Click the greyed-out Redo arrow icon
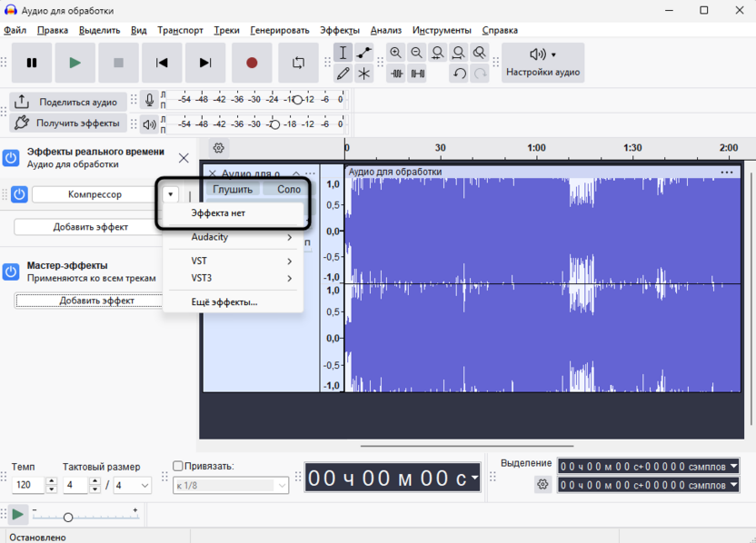Viewport: 756px width, 543px height. pyautogui.click(x=480, y=74)
